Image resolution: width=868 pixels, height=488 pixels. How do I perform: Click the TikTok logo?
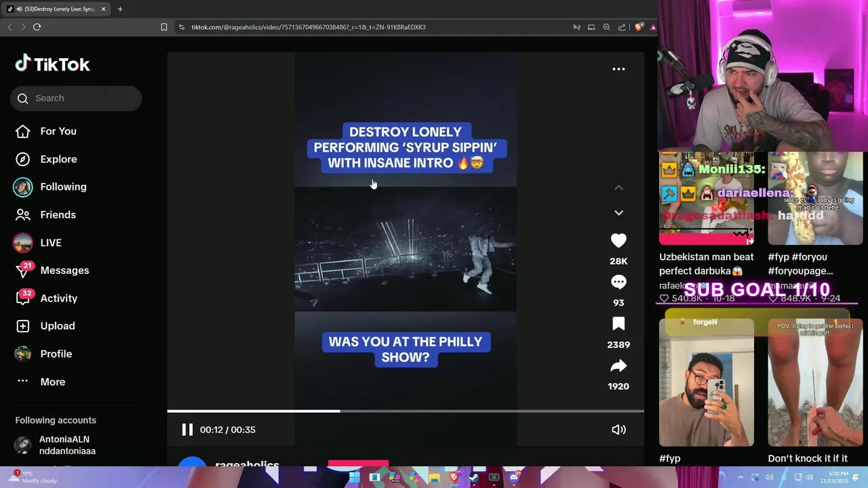(53, 64)
